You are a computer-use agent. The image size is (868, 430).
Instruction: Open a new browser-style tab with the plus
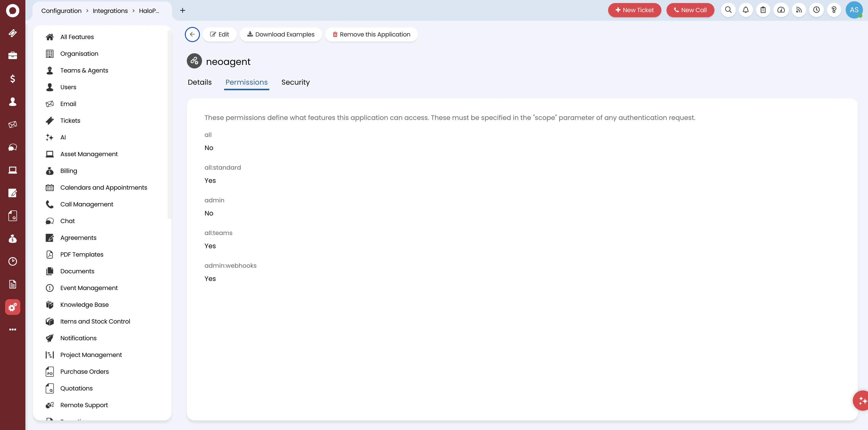click(x=182, y=10)
